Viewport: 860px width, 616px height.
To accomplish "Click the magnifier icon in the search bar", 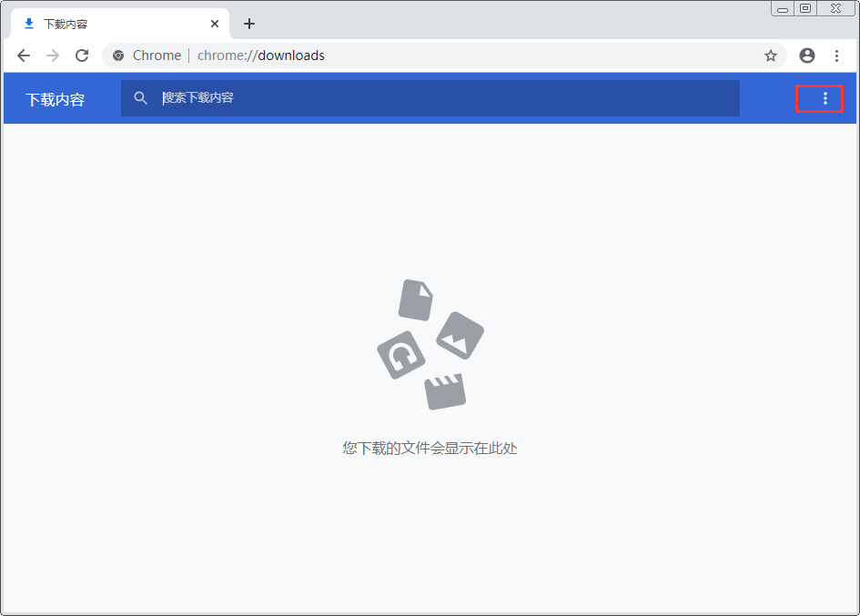I will tap(141, 97).
